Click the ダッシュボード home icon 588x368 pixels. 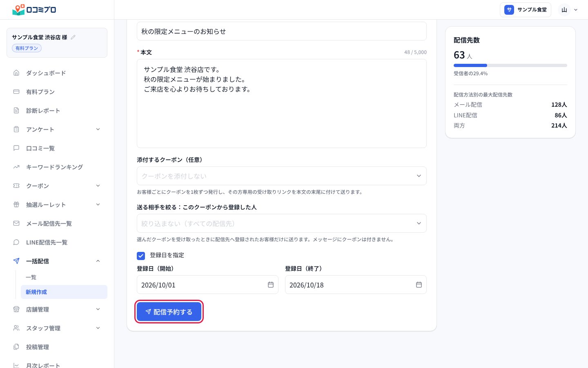coord(16,73)
